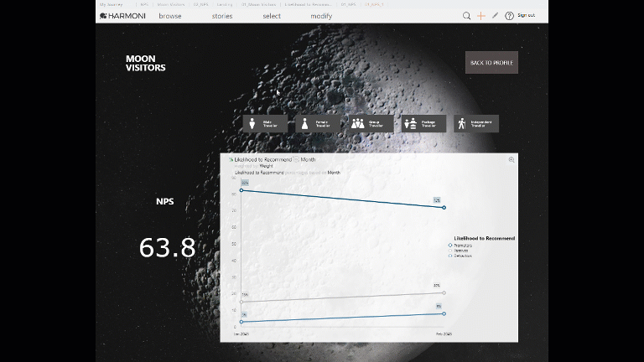Click the Passives Jan data point
644x362 pixels.
(241, 302)
